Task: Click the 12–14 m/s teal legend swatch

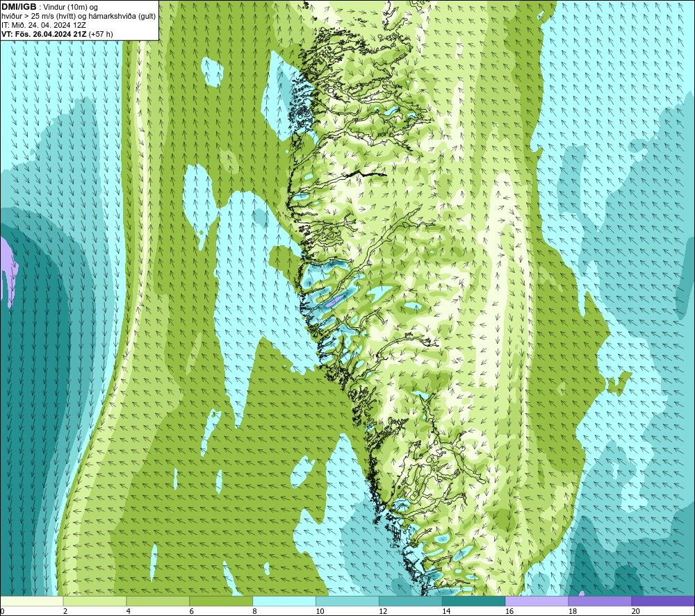Action: tap(411, 601)
